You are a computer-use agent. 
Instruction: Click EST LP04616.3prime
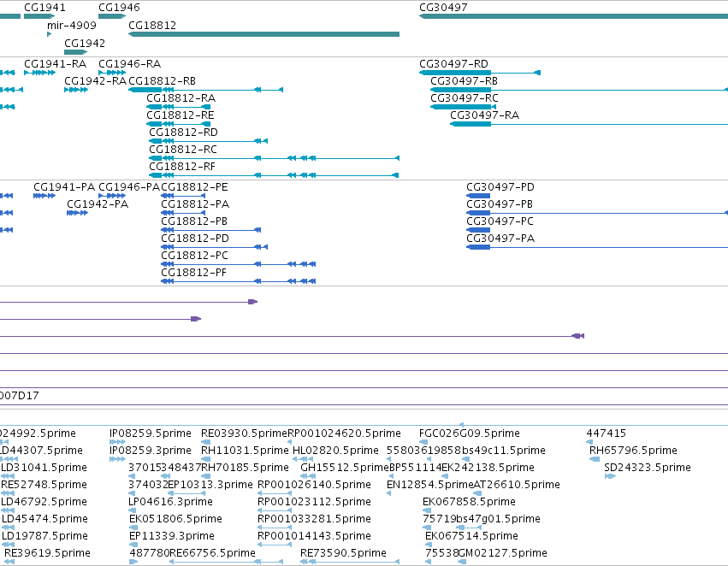pos(170,502)
